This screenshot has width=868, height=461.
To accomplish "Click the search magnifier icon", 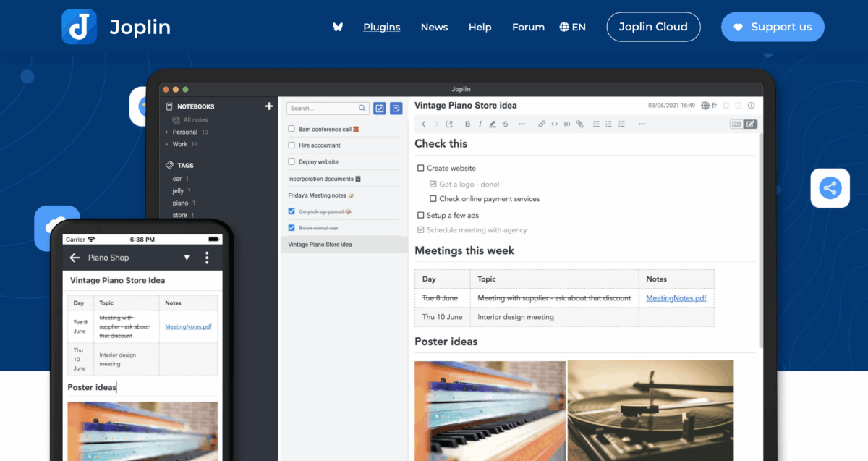I will point(363,109).
